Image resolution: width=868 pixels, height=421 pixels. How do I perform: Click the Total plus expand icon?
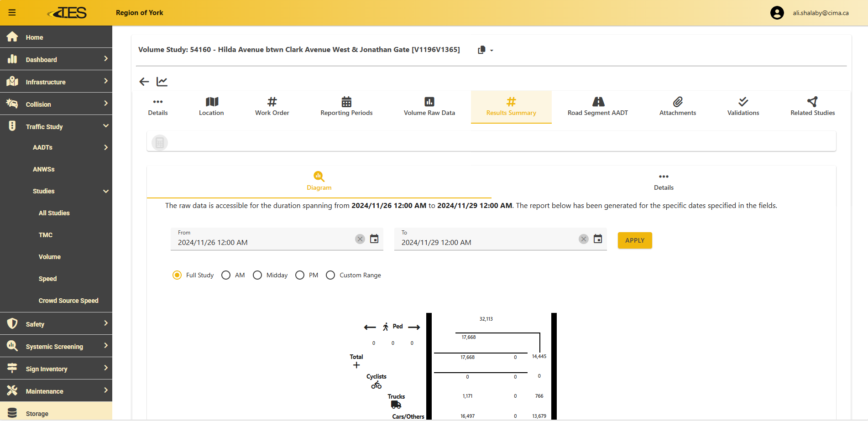(356, 365)
